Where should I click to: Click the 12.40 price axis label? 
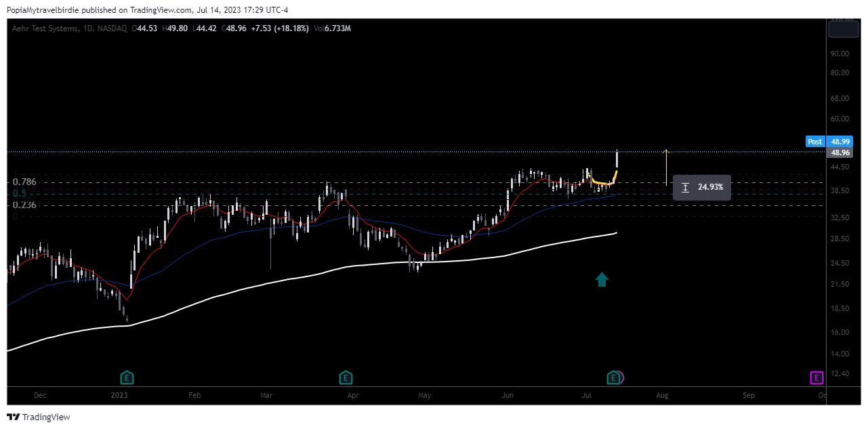[840, 374]
